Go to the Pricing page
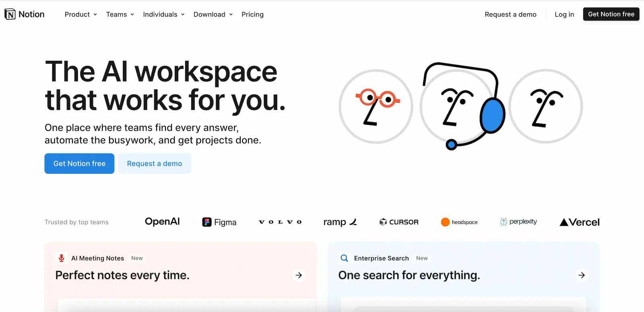The width and height of the screenshot is (644, 312). click(x=252, y=14)
